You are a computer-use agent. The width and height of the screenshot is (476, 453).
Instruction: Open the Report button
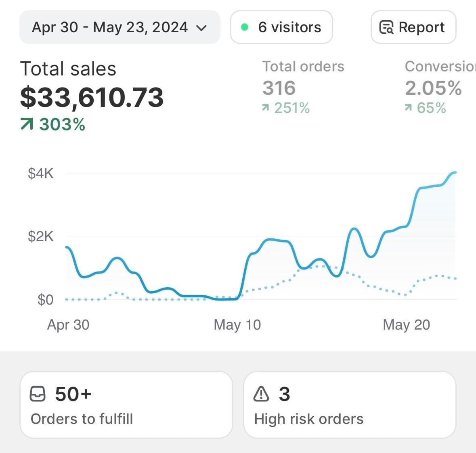click(413, 27)
